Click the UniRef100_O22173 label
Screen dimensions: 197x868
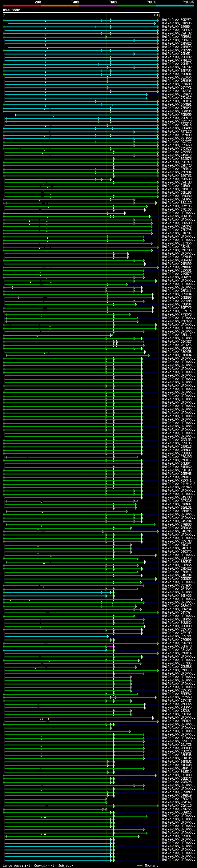coord(177,122)
